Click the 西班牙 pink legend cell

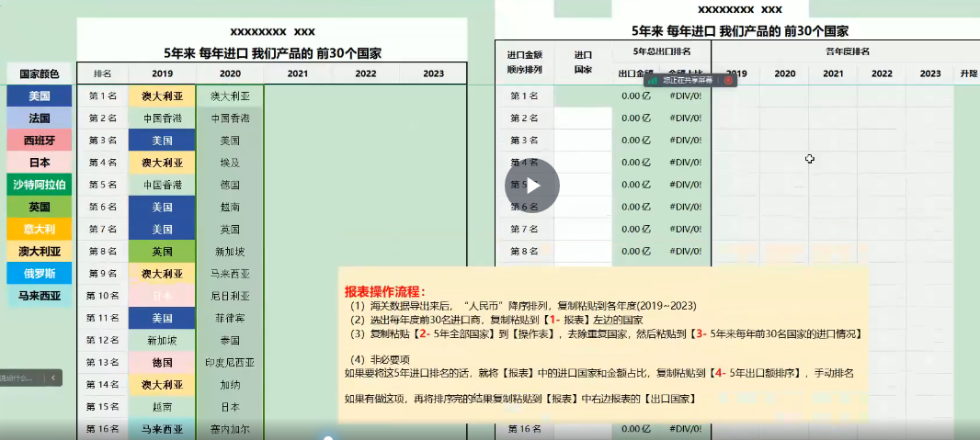coord(39,141)
